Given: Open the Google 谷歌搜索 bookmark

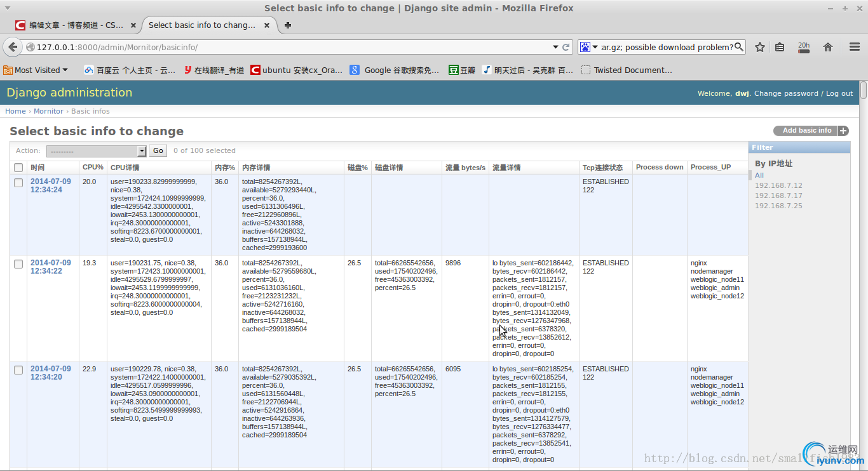Looking at the screenshot, I should click(x=395, y=70).
